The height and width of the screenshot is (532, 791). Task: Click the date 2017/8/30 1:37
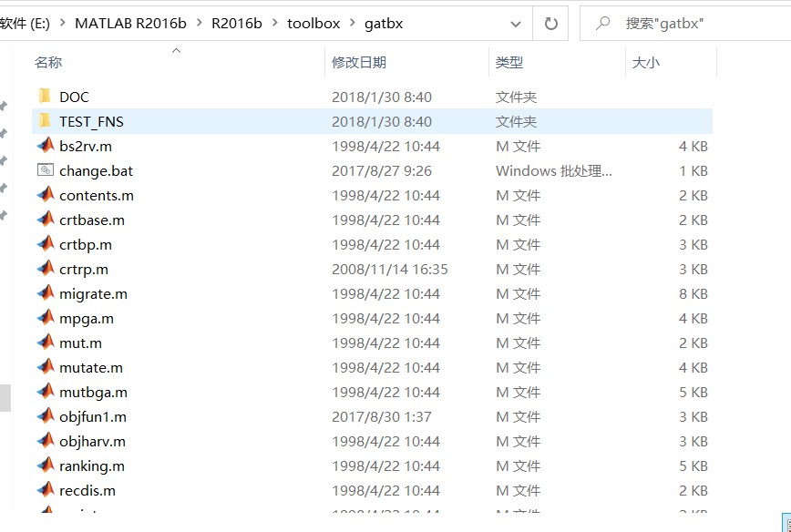point(381,417)
